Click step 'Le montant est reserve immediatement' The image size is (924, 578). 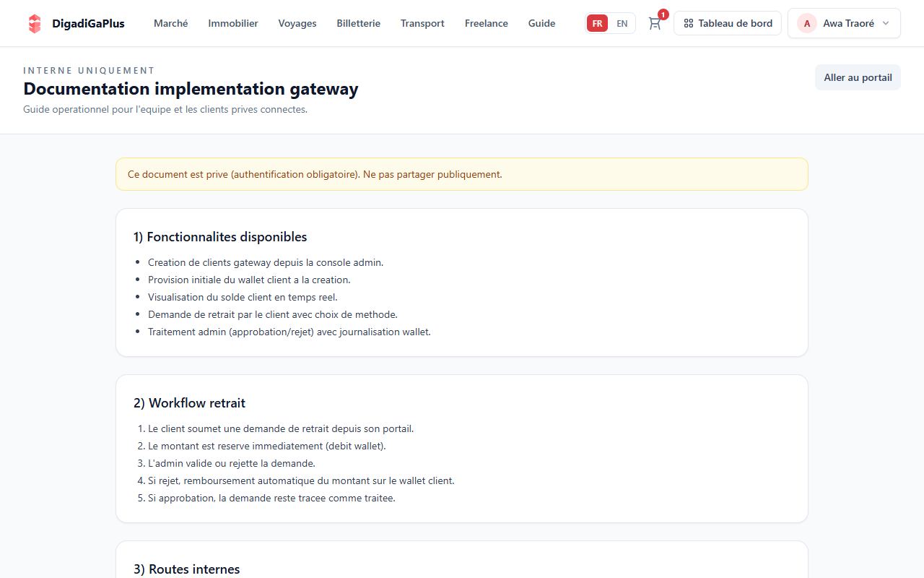(x=267, y=446)
